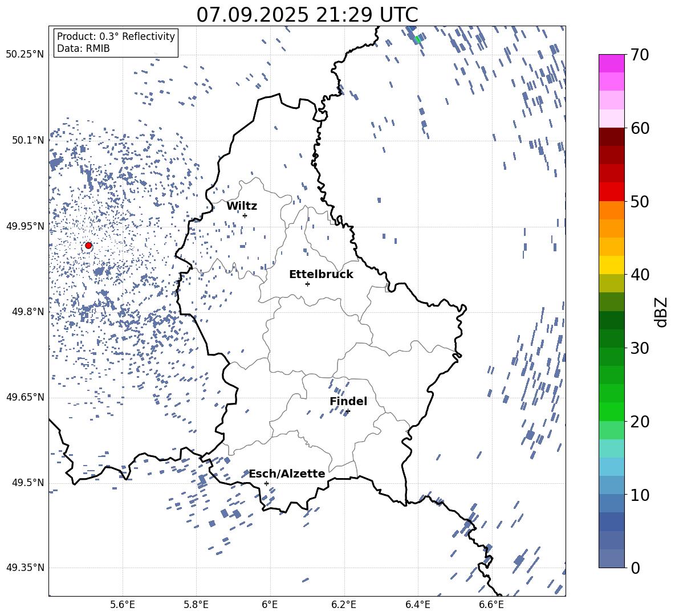Click the 5.8°E longitude label
Screen dimensions: 675x616
(196, 605)
